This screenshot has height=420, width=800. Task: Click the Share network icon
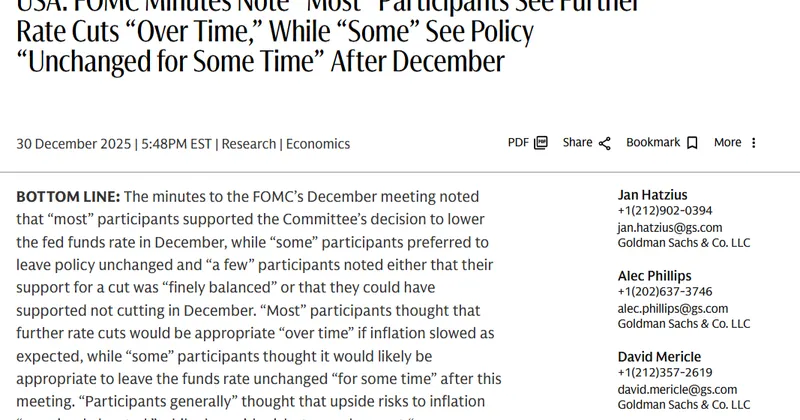point(604,143)
